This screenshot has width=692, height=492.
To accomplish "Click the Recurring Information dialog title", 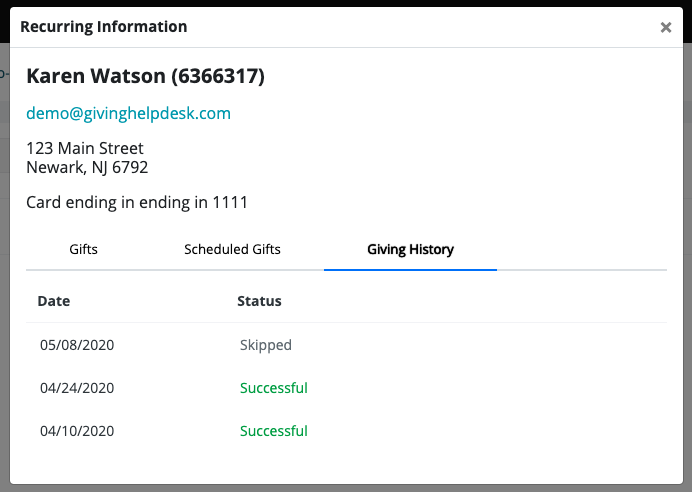I will tap(104, 27).
